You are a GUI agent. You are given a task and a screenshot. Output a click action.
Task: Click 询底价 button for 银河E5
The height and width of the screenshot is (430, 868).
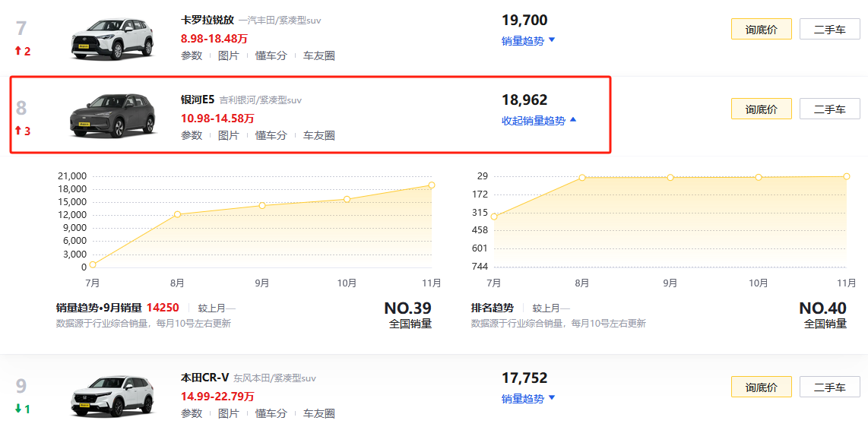[761, 109]
